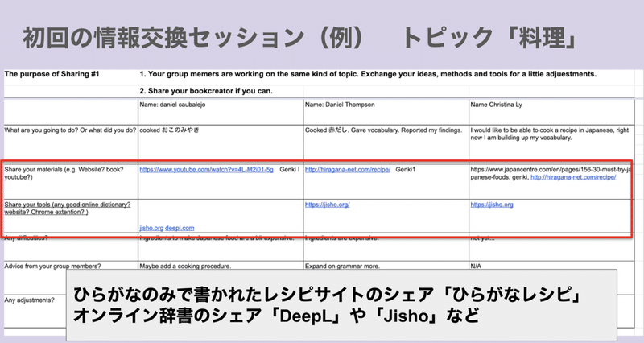Select 'Advice from your group members?' label
The height and width of the screenshot is (343, 644).
(52, 267)
